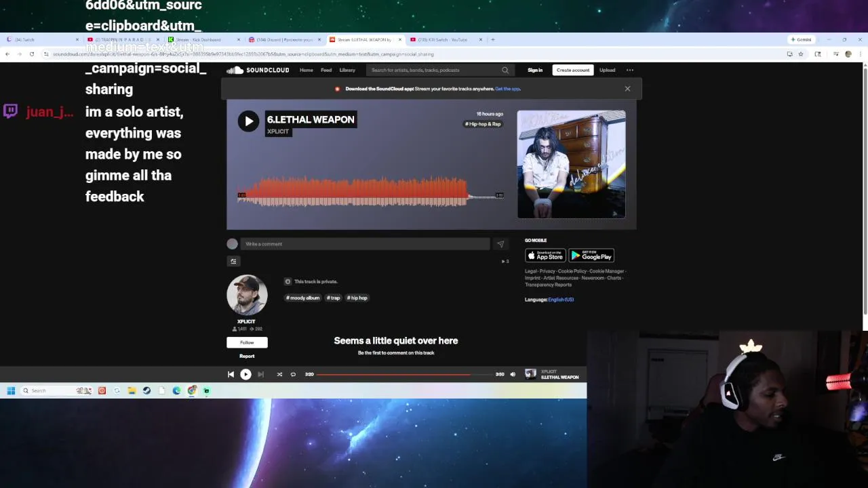Select the moody album tag

(x=302, y=298)
